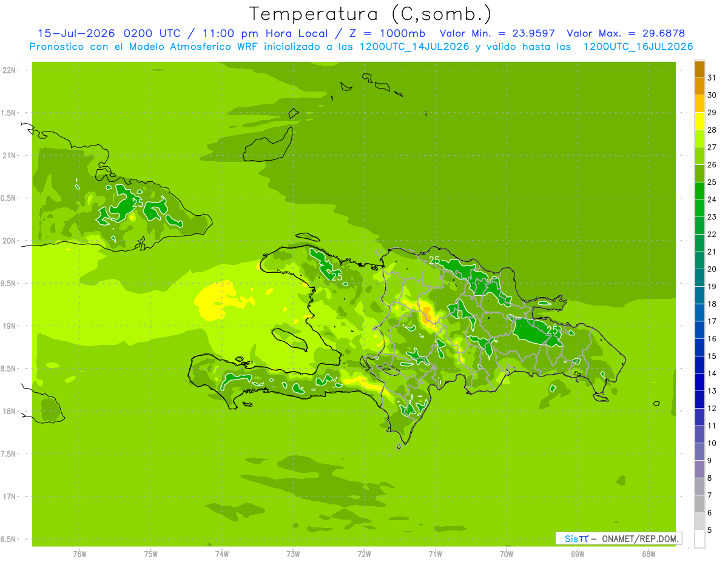Click the '20N' latitude axis label

coord(10,241)
